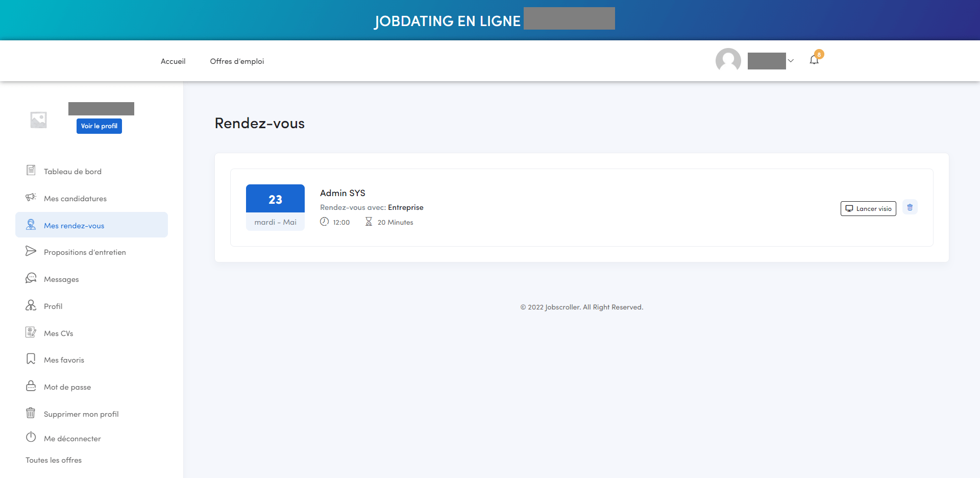The image size is (980, 478).
Task: Delete the appointment with trash icon
Action: pos(910,207)
